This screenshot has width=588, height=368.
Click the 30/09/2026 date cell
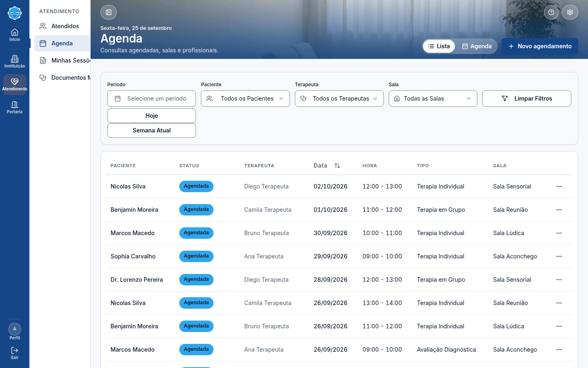330,233
